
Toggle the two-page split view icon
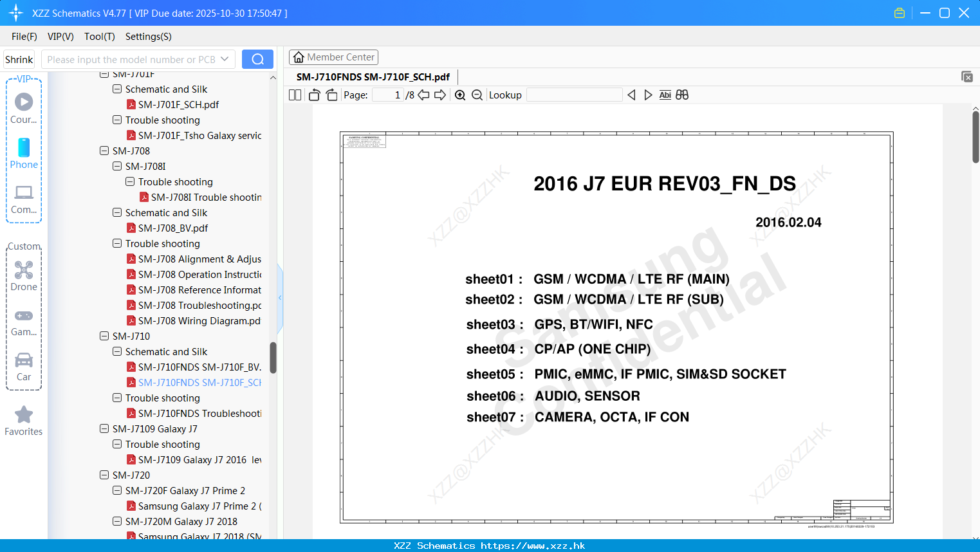point(295,95)
